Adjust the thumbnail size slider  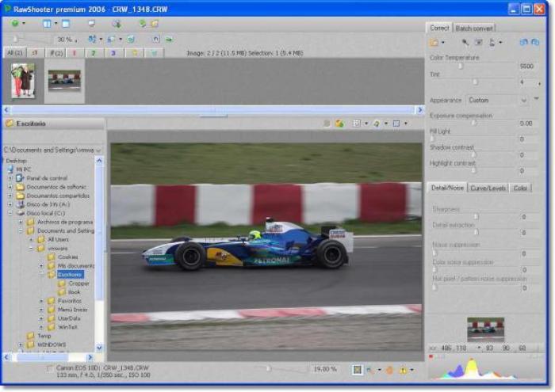16,40
